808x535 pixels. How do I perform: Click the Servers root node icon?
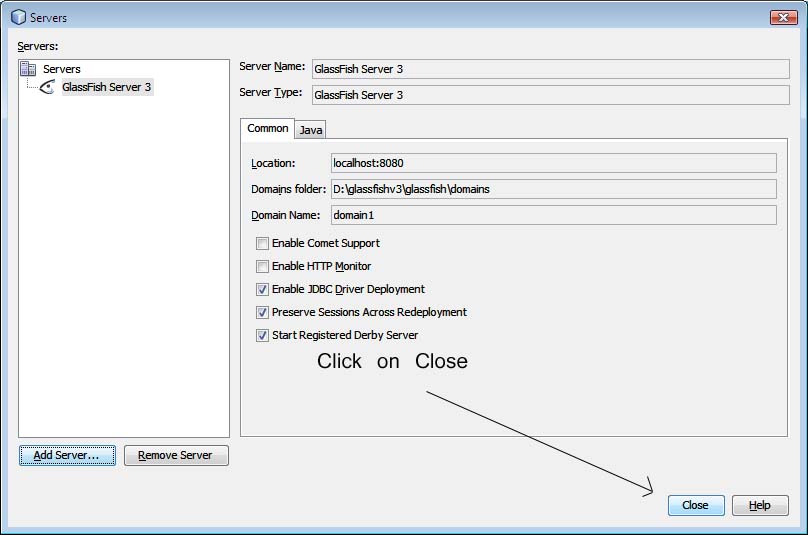pos(28,69)
